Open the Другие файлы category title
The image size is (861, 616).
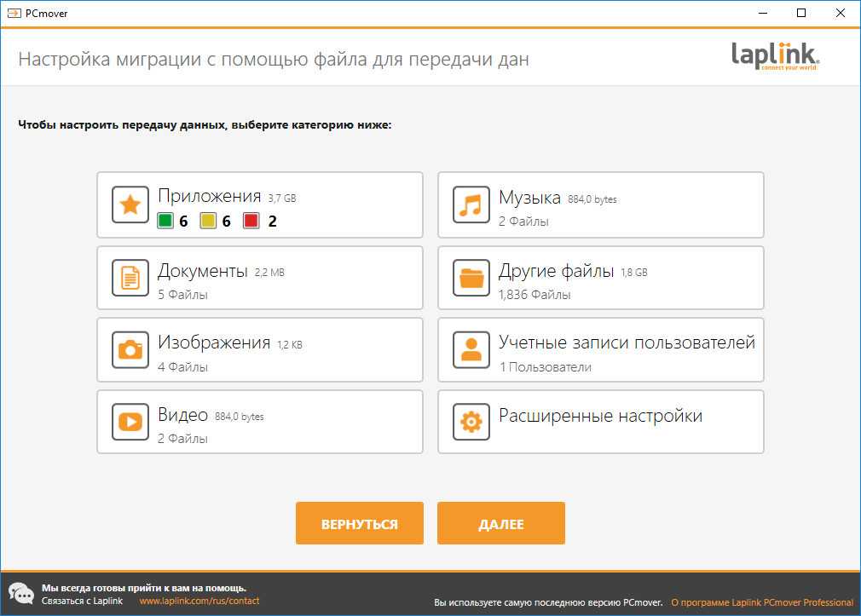coord(556,272)
